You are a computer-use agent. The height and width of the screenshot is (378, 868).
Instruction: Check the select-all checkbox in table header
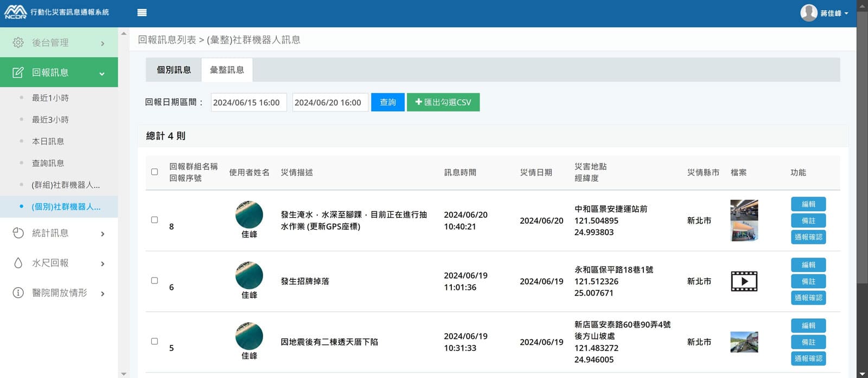click(155, 172)
